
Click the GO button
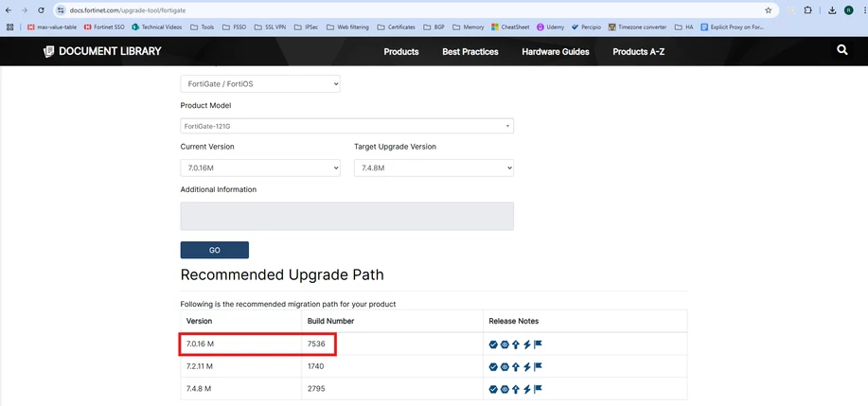(215, 250)
